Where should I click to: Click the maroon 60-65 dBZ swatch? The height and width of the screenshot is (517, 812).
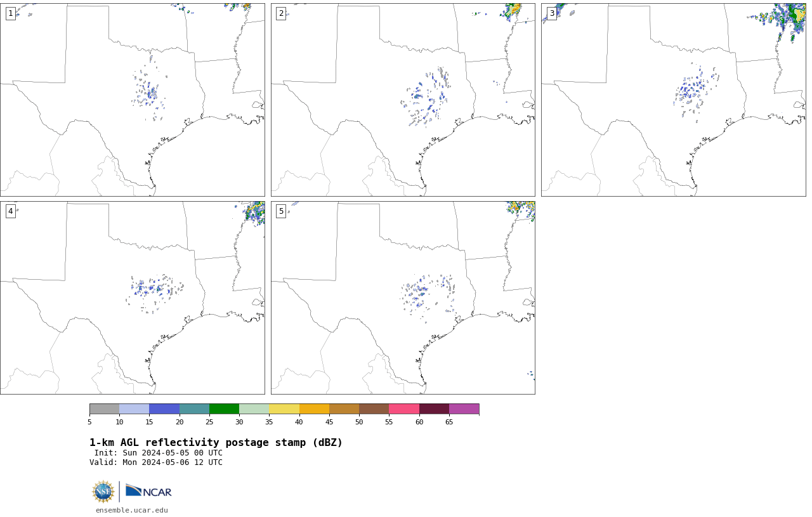pos(434,409)
